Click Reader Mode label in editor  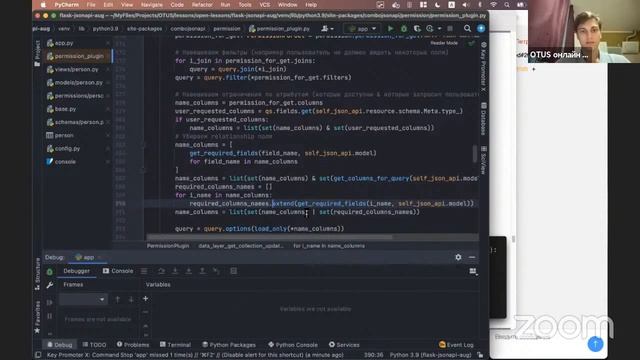coord(444,43)
